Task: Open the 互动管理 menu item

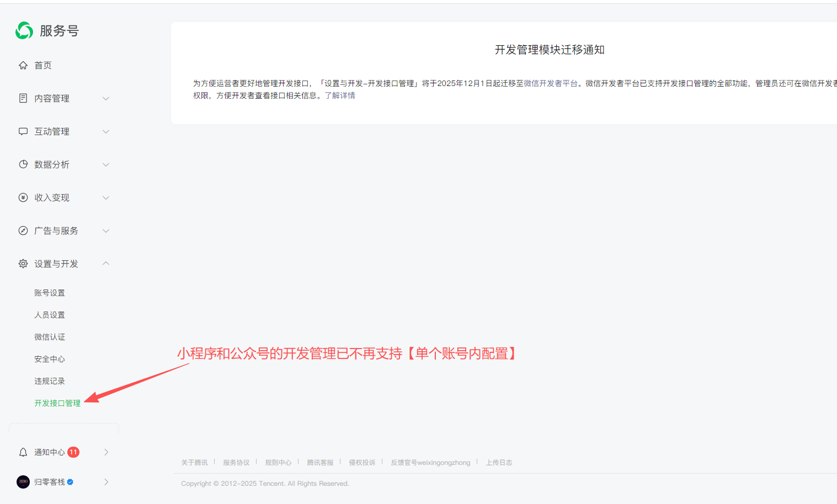Action: click(x=52, y=131)
